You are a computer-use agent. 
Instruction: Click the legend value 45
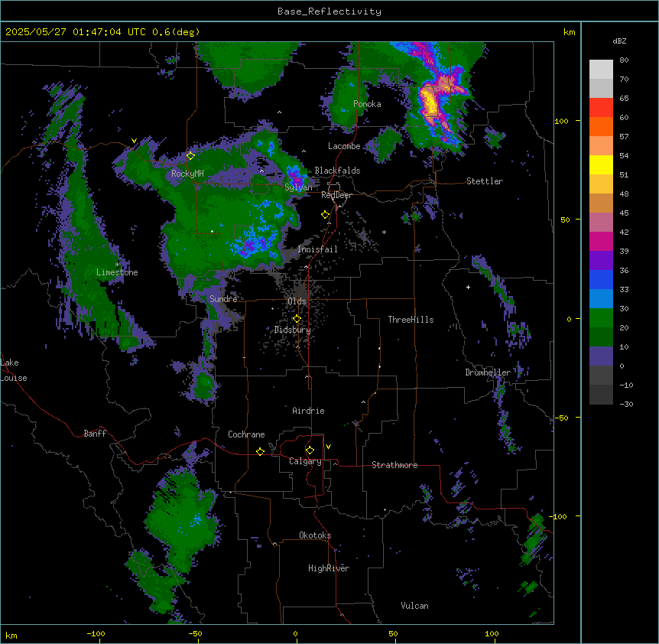tap(624, 213)
